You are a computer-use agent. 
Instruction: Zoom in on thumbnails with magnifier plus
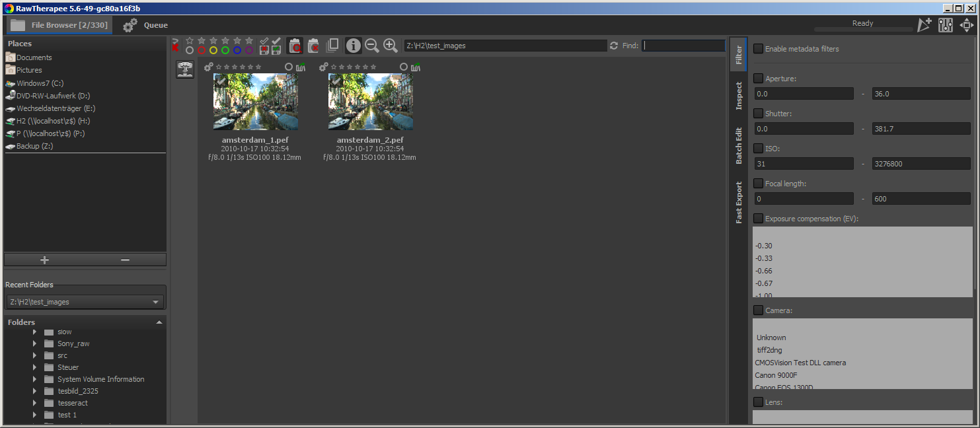[389, 45]
